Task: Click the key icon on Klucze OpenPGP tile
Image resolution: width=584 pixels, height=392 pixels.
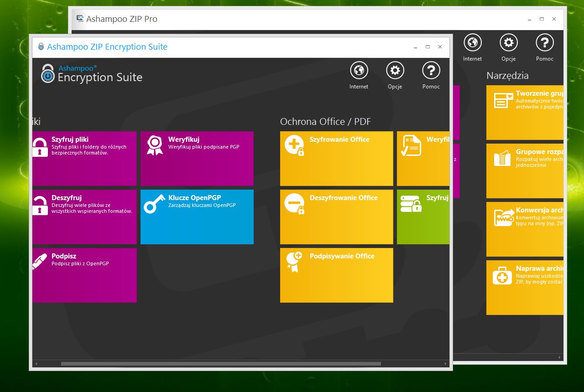Action: [x=154, y=204]
